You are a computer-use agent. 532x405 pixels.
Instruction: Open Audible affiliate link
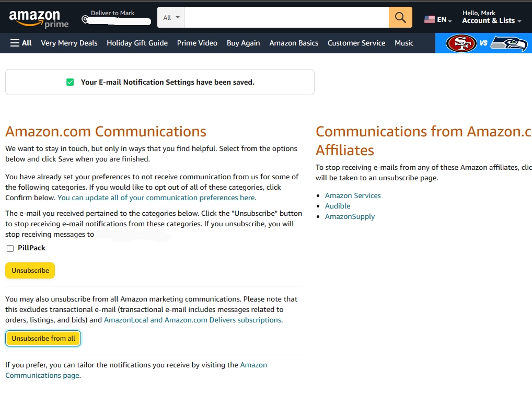[338, 206]
